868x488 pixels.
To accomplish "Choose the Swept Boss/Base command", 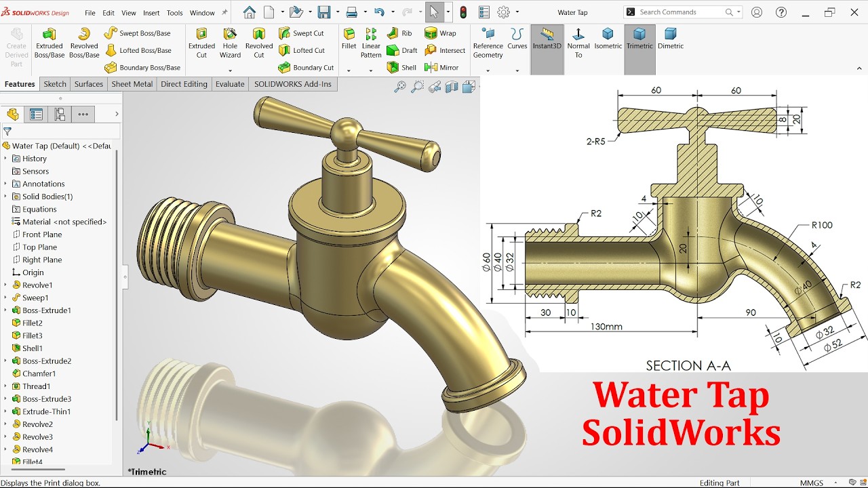I will pyautogui.click(x=138, y=33).
